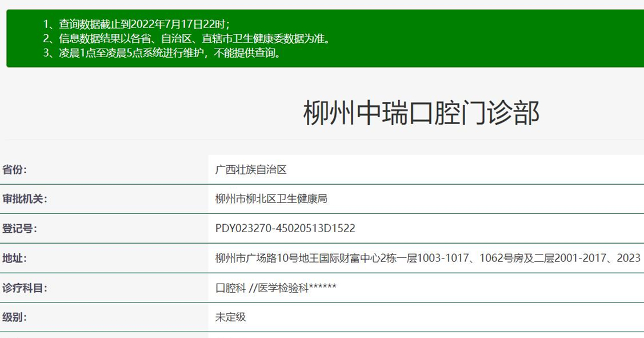Select the notice line about 2022年7月17日22时
Viewport: 644px width, 338px height.
[x=137, y=24]
